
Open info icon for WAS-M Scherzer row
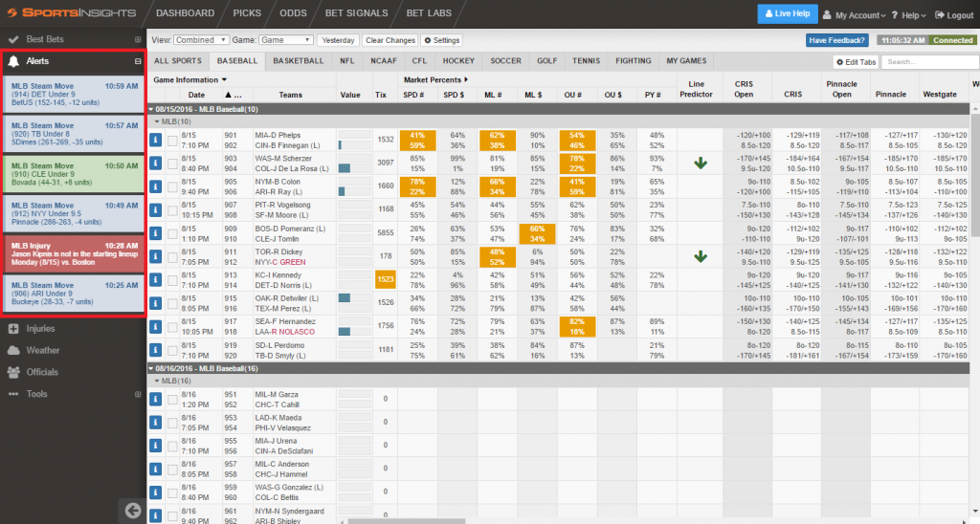tap(156, 164)
